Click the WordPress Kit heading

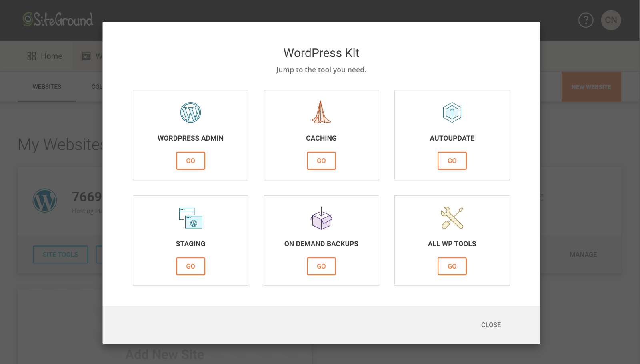pos(321,53)
